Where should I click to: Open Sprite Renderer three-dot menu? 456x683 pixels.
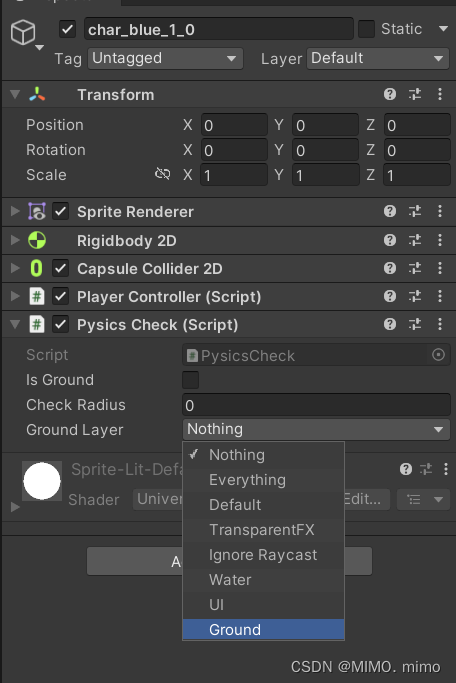click(440, 211)
